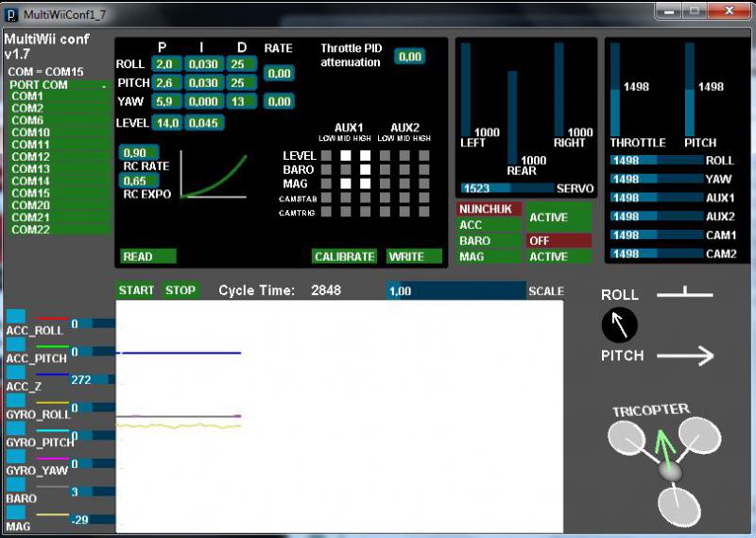Click the NUNCHUK sensor status label
Viewport: 756px width, 538px height.
489,209
